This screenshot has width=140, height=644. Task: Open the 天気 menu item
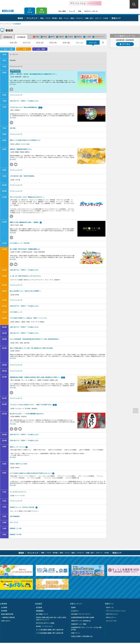pyautogui.click(x=80, y=11)
